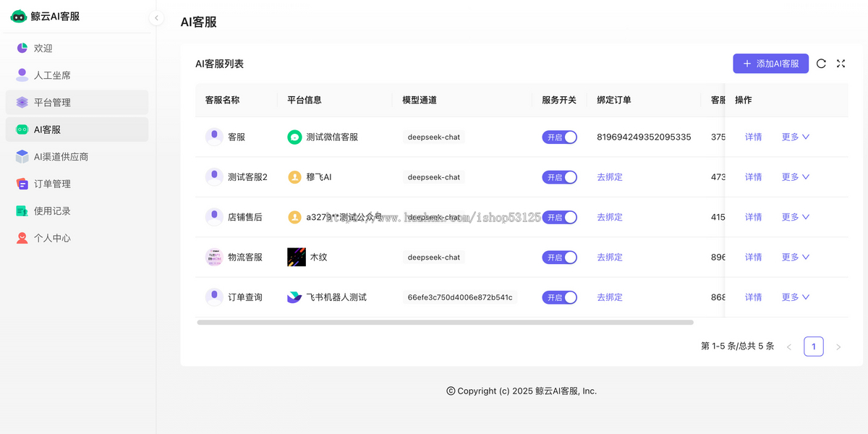This screenshot has width=868, height=434.
Task: Click the 欢迎 pie chart icon
Action: 22,48
